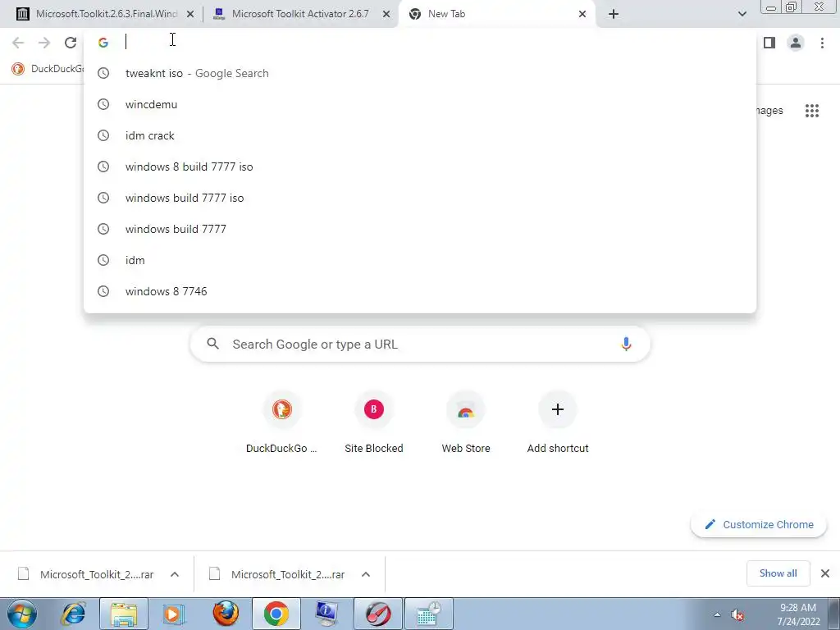The width and height of the screenshot is (840, 630).
Task: Open the clock showing 9:28 AM
Action: (798, 614)
